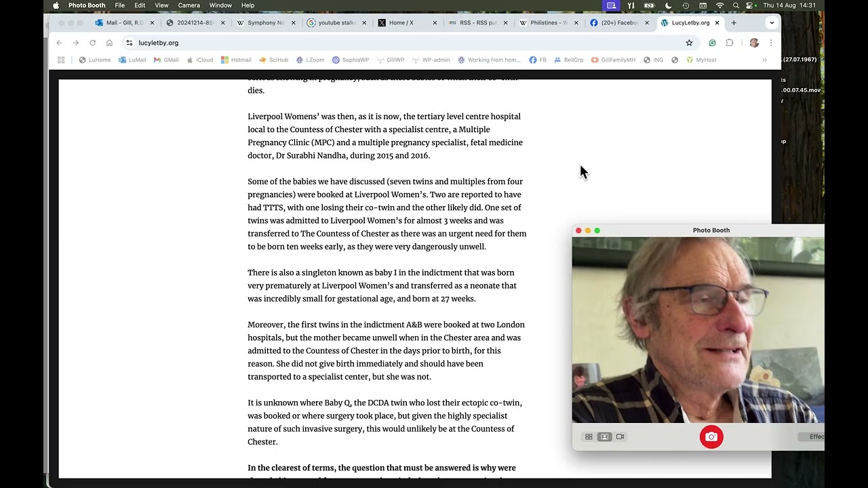Open Chrome three-dot menu

coord(771,43)
